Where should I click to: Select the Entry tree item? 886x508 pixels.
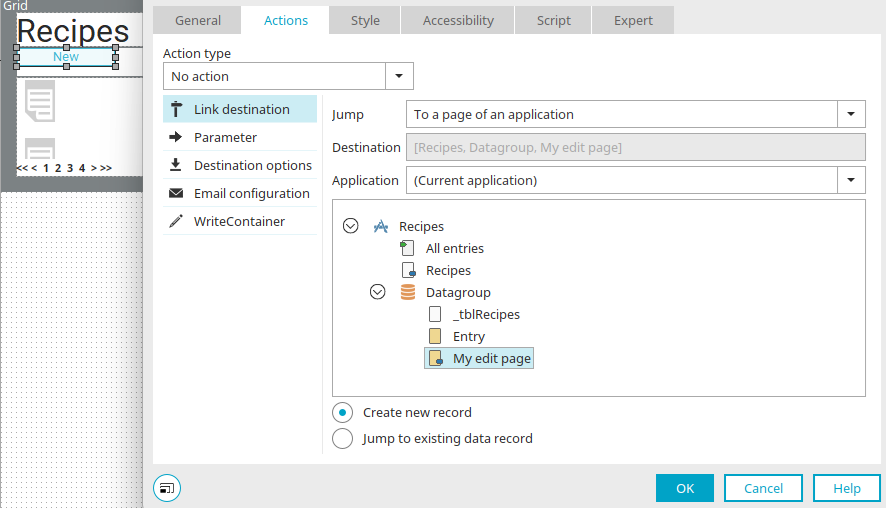tap(469, 336)
